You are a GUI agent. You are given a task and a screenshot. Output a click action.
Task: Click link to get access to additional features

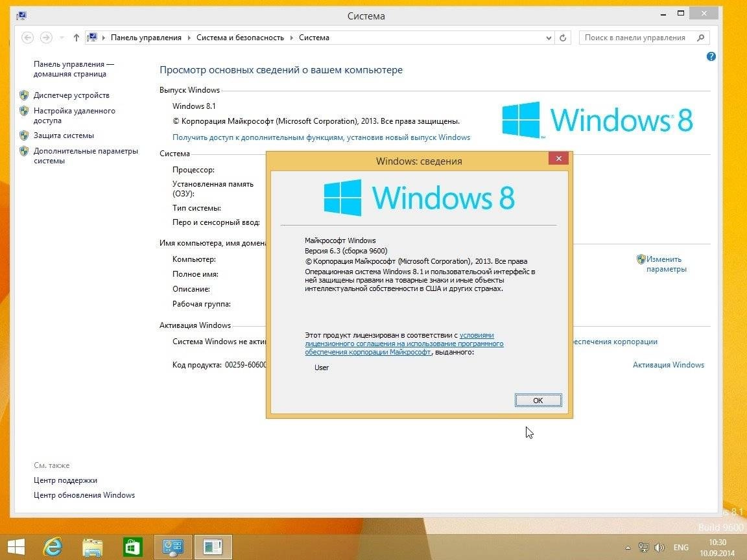click(x=321, y=137)
